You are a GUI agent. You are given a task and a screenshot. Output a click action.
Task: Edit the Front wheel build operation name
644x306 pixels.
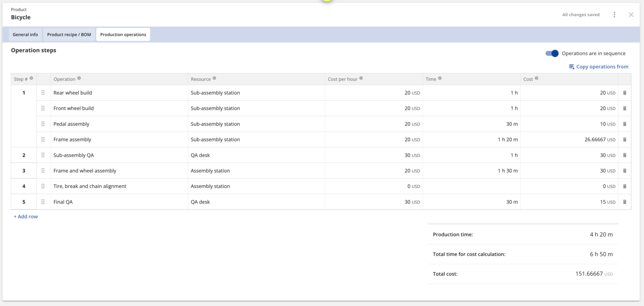point(119,108)
